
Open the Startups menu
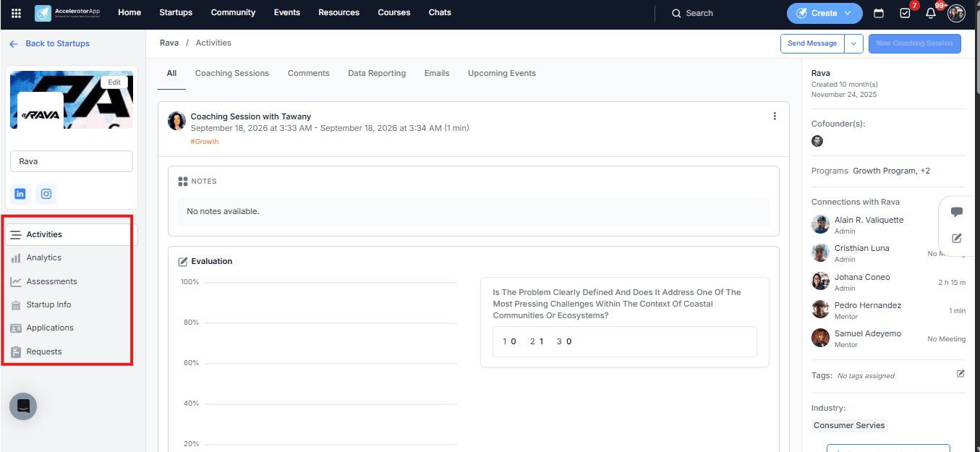(176, 13)
